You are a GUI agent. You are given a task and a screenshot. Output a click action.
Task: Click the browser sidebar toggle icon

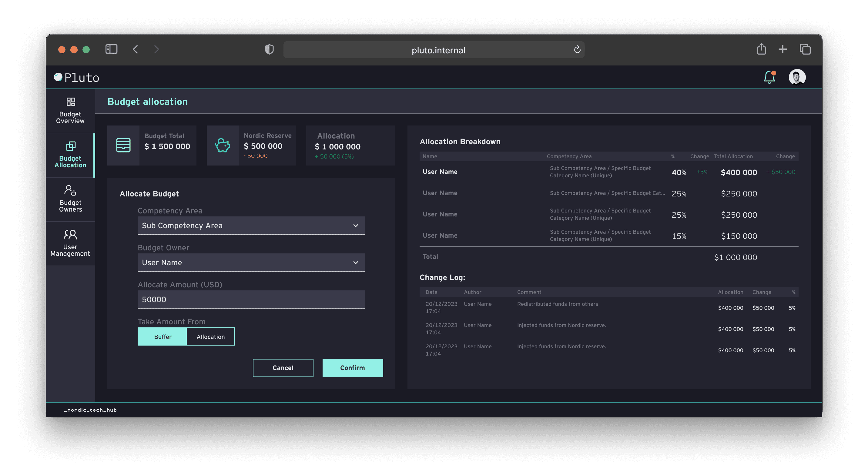(x=111, y=49)
